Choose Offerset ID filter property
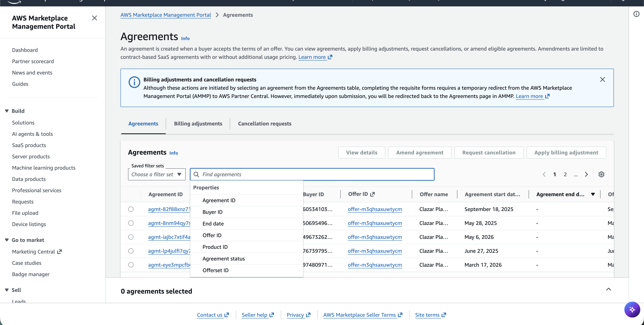The height and width of the screenshot is (325, 644). click(x=246, y=270)
